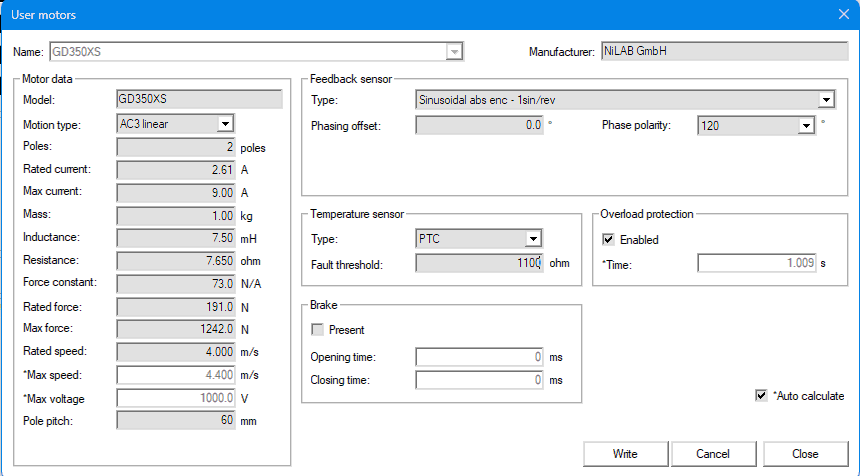Screen dimensions: 860x476
Task: Select the Max voltage input field
Action: [x=177, y=398]
